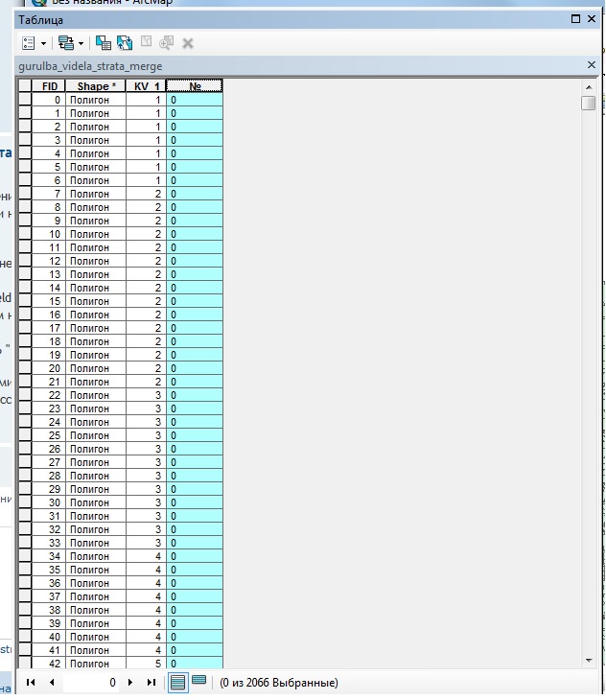Click the vertical scrollbar thumb
Screen dimensions: 606x700
point(589,103)
